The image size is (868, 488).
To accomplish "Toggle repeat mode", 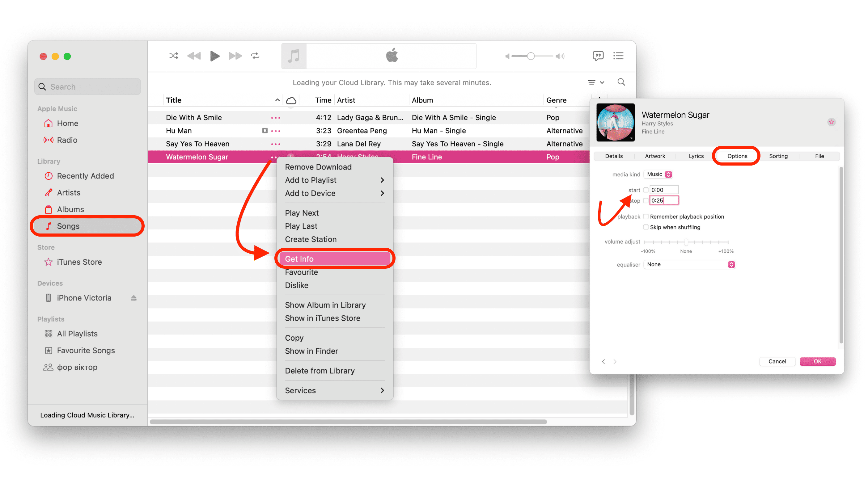I will [256, 56].
